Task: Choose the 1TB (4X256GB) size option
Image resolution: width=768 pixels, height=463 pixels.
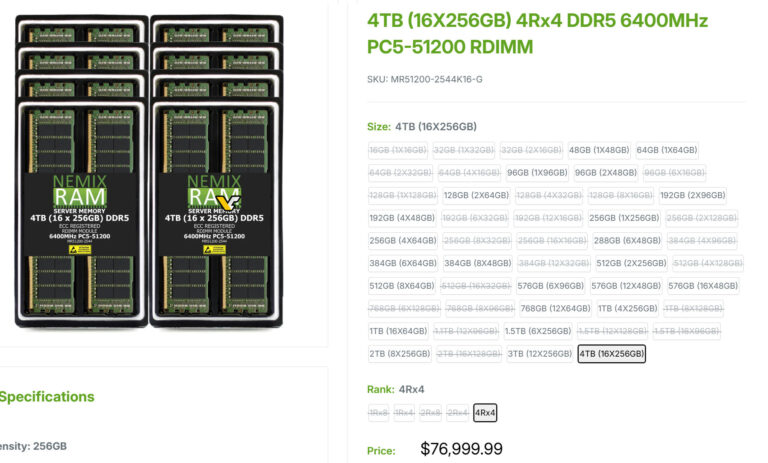Action: 628,308
